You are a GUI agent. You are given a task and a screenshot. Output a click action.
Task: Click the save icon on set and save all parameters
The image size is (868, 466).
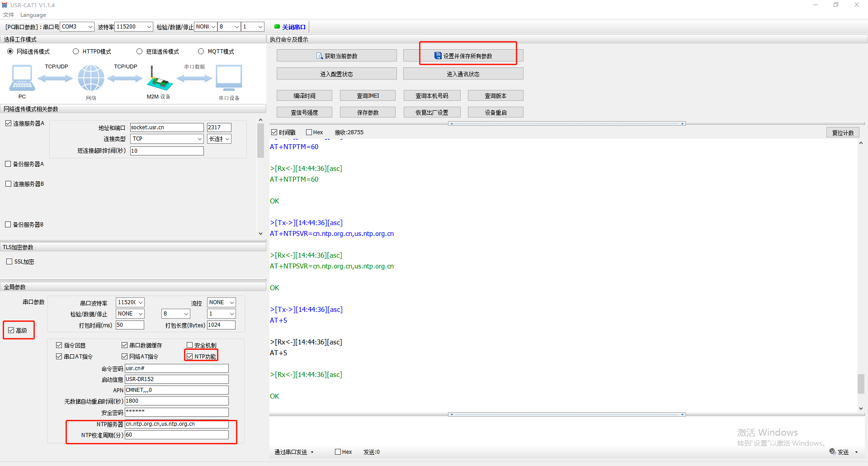point(438,56)
